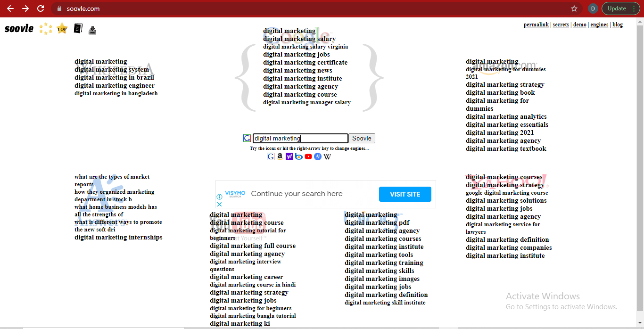Image resolution: width=644 pixels, height=329 pixels.
Task: Click VISIT SITE in the ad
Action: [405, 194]
